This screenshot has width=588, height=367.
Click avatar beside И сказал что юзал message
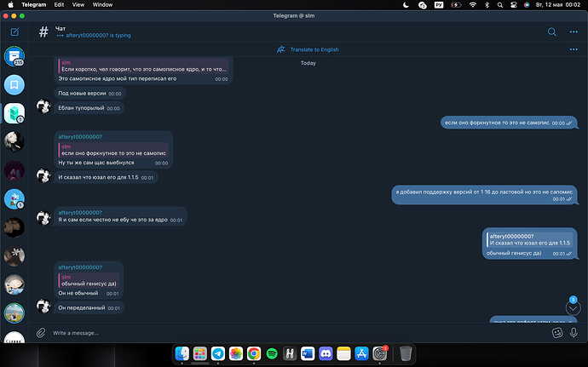[43, 175]
